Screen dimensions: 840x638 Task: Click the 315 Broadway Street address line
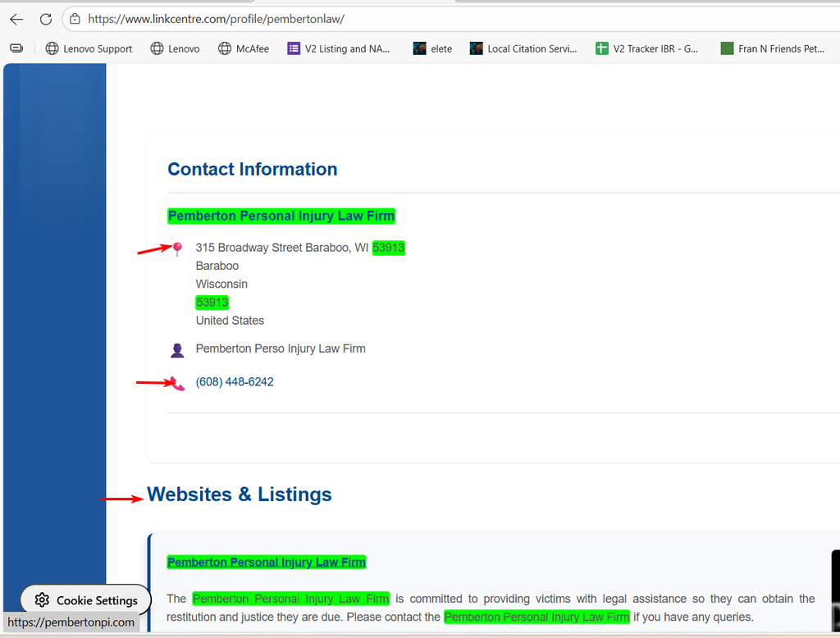(300, 248)
